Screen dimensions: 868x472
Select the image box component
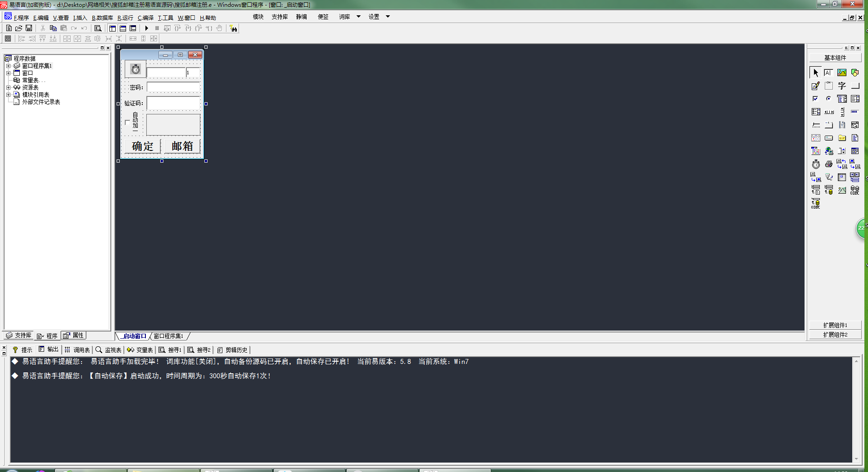click(x=841, y=73)
